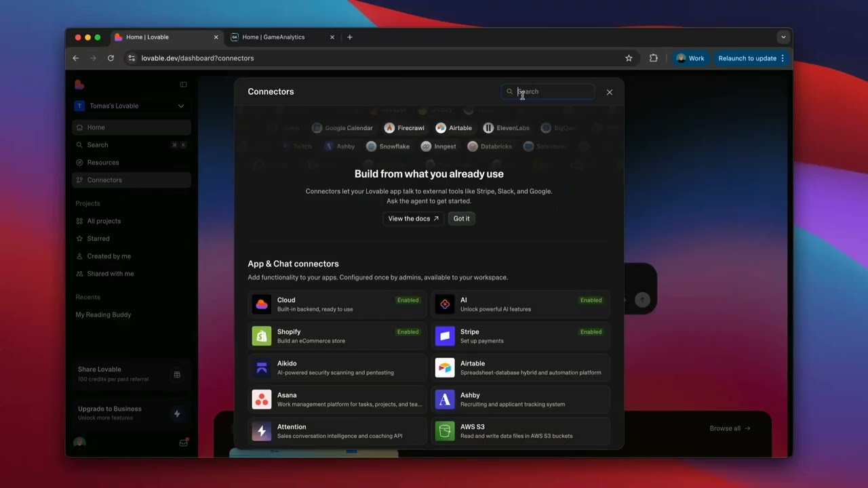The width and height of the screenshot is (868, 488).
Task: Click the View the docs button
Action: click(x=413, y=218)
